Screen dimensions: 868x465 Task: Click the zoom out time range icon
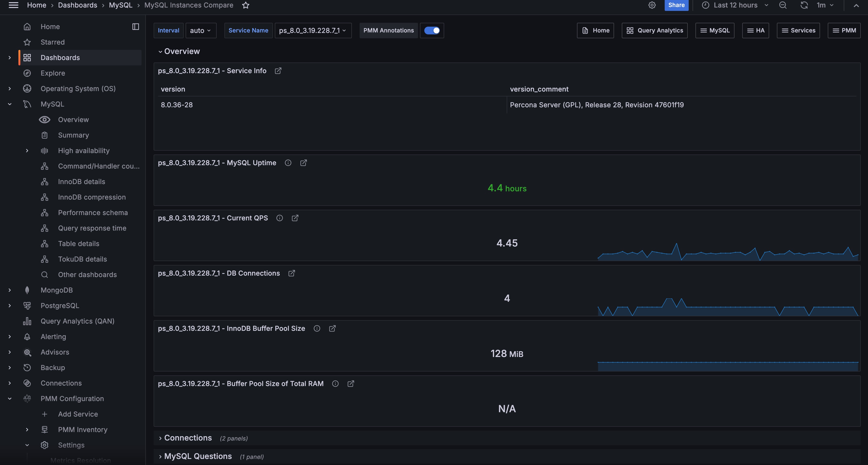click(x=783, y=5)
